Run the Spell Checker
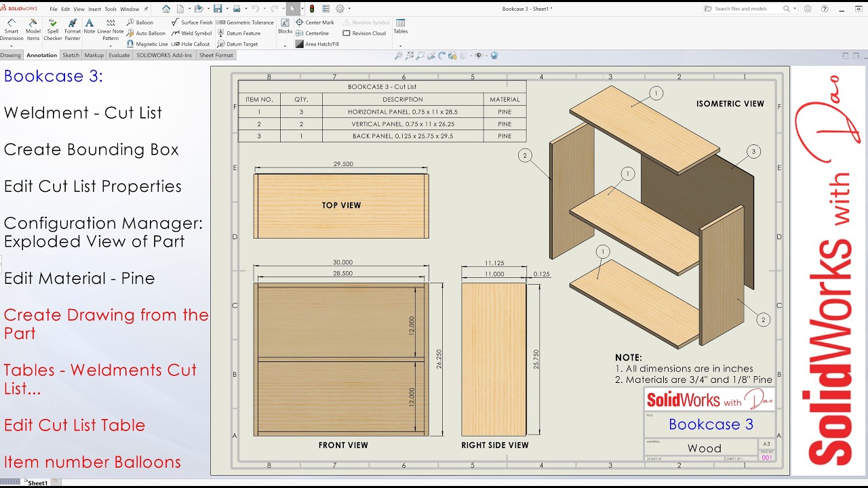Viewport: 868px width, 488px height. [53, 30]
